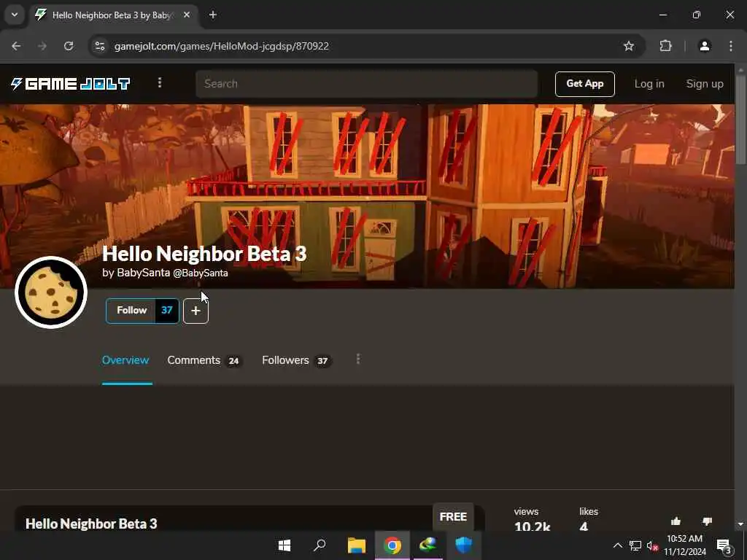747x560 pixels.
Task: Click the gamejolt.com URL in address bar
Action: (222, 46)
